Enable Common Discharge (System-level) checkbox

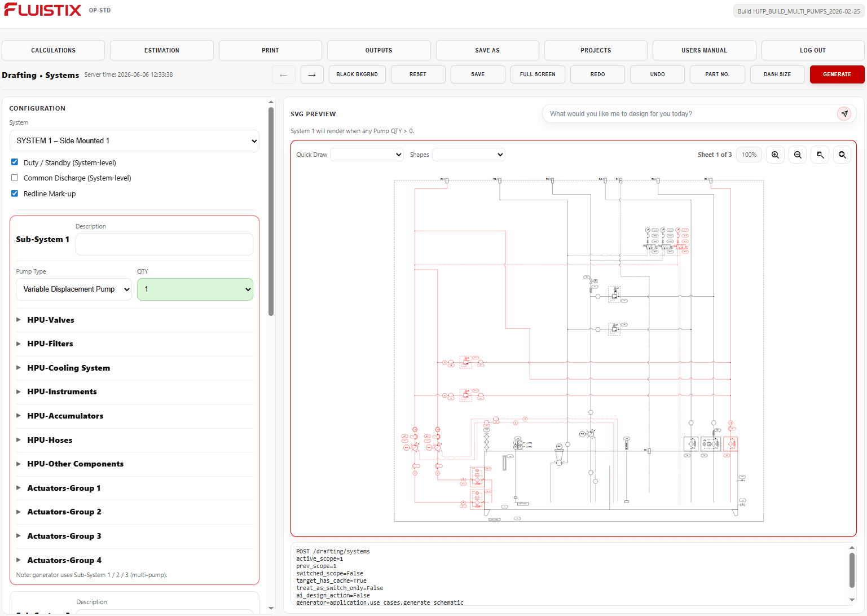15,178
